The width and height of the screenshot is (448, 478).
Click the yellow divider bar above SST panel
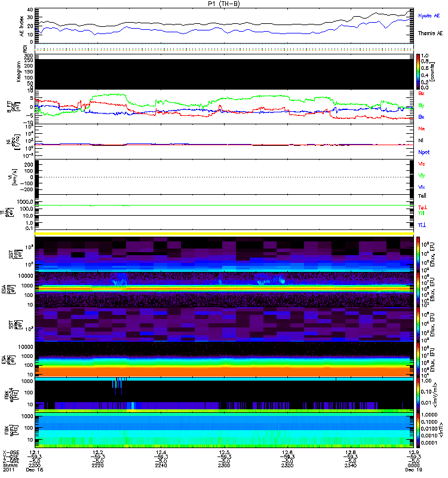point(225,234)
